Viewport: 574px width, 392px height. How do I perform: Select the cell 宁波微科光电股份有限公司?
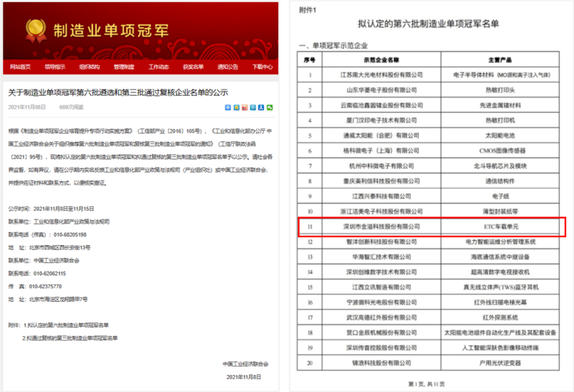click(x=382, y=302)
